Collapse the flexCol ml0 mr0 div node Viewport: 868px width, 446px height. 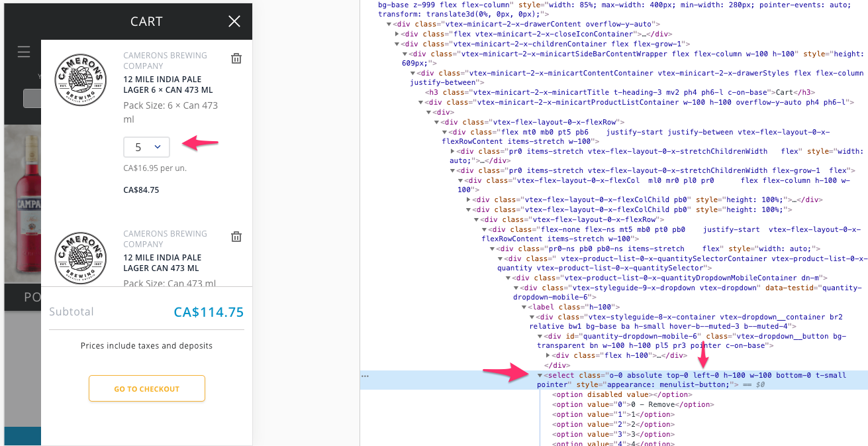[460, 180]
